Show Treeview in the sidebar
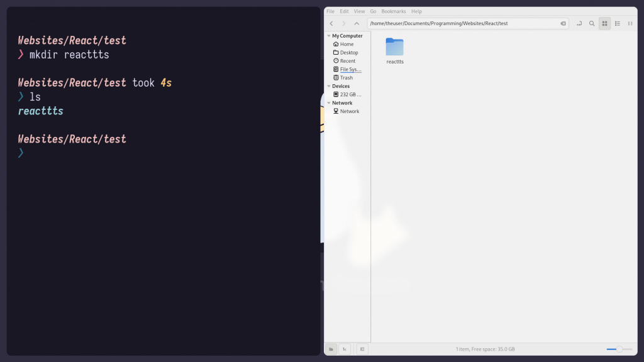 [345, 349]
